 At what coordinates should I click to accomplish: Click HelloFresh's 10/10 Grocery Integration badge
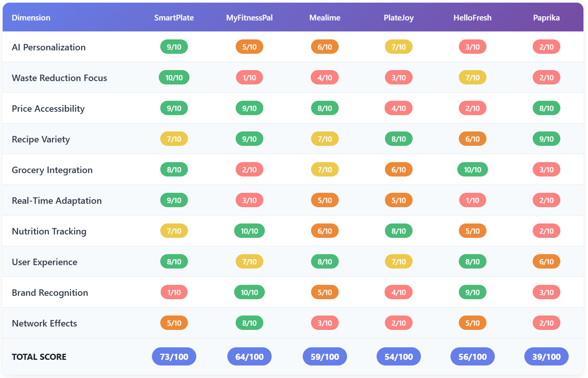coord(472,170)
